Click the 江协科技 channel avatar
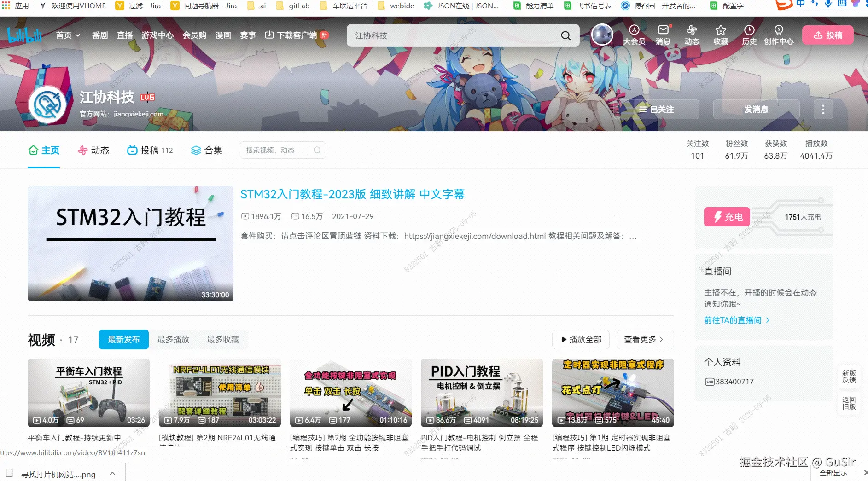 point(47,104)
